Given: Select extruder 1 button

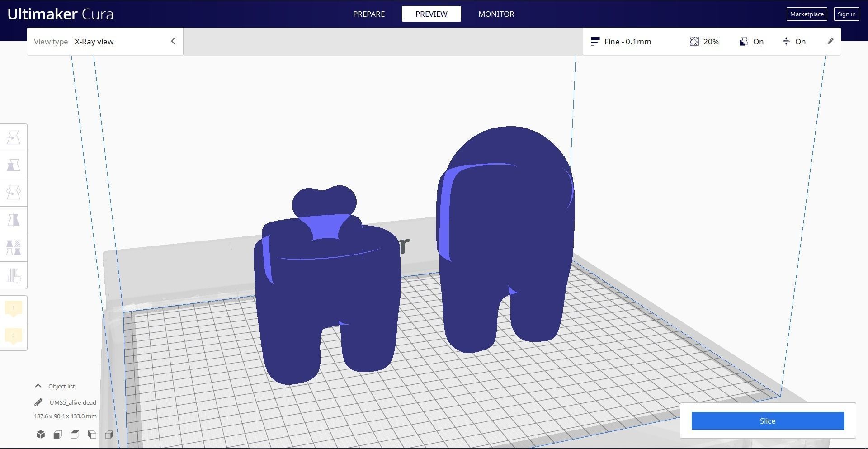Looking at the screenshot, I should pyautogui.click(x=14, y=309).
